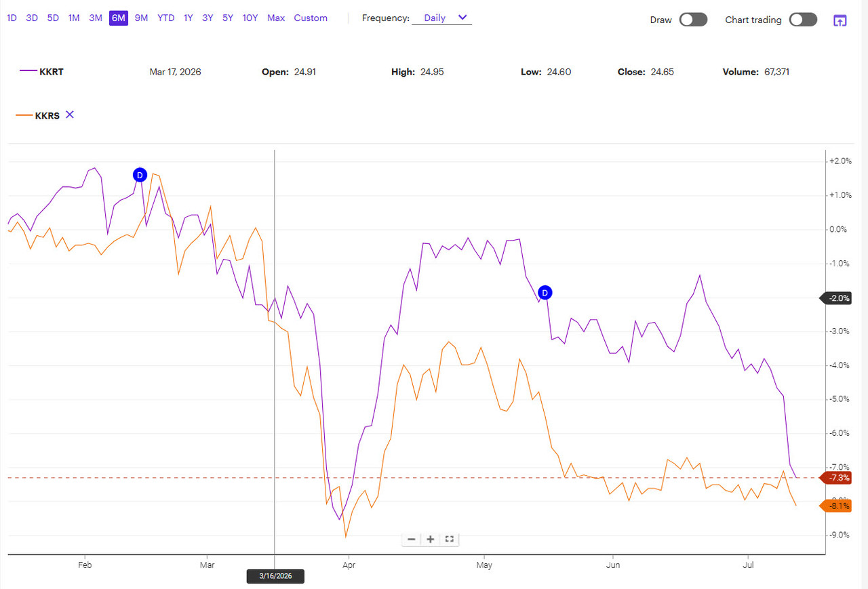Click the fit-to-screen chart icon

tap(449, 540)
